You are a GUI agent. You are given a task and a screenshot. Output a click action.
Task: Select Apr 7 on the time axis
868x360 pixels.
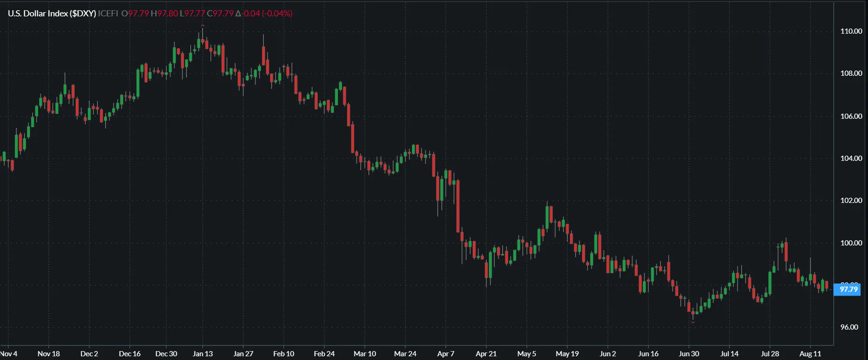446,354
